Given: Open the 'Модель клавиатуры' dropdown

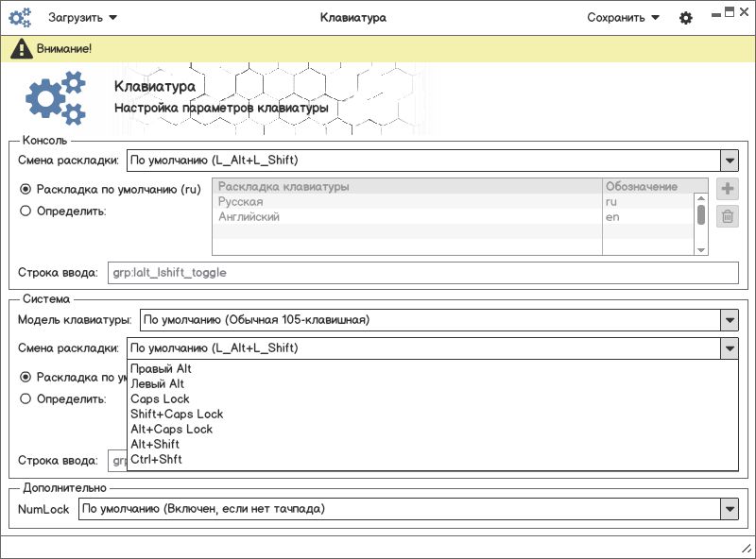Looking at the screenshot, I should [729, 320].
